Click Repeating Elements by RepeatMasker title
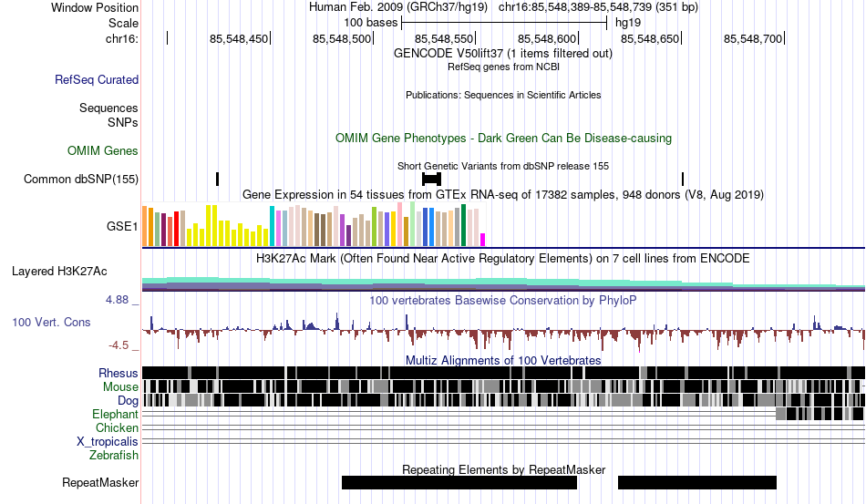The width and height of the screenshot is (866, 504). pyautogui.click(x=504, y=469)
